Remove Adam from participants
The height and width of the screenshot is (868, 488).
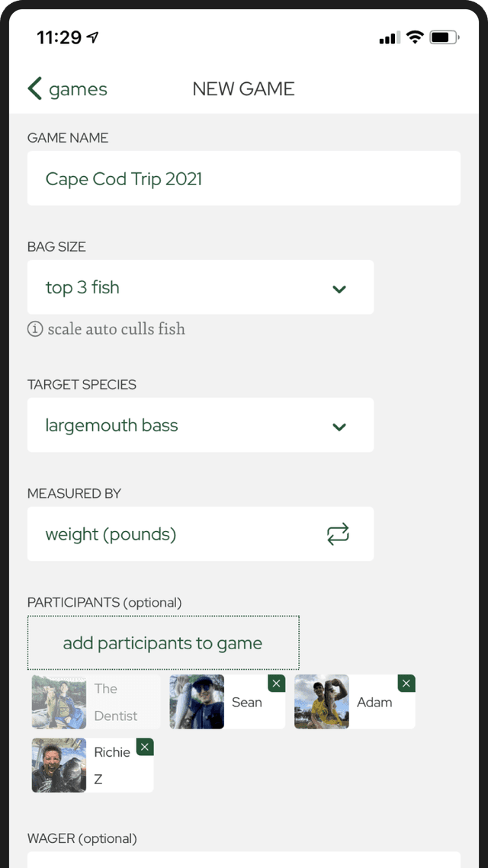click(406, 684)
